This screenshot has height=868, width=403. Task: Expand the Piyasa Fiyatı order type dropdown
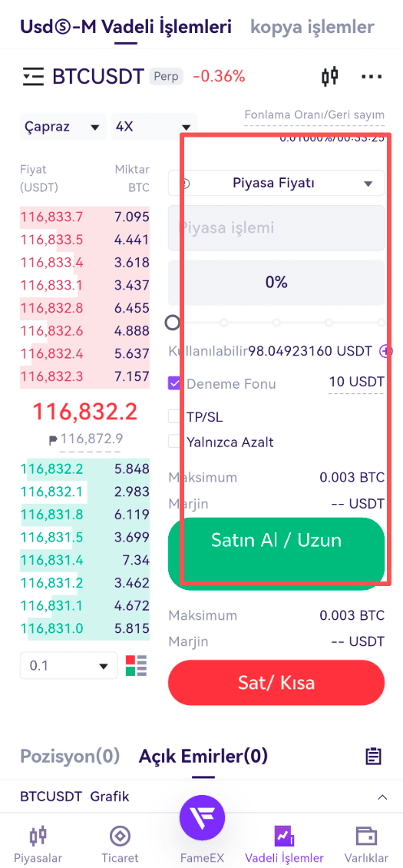pos(276,184)
